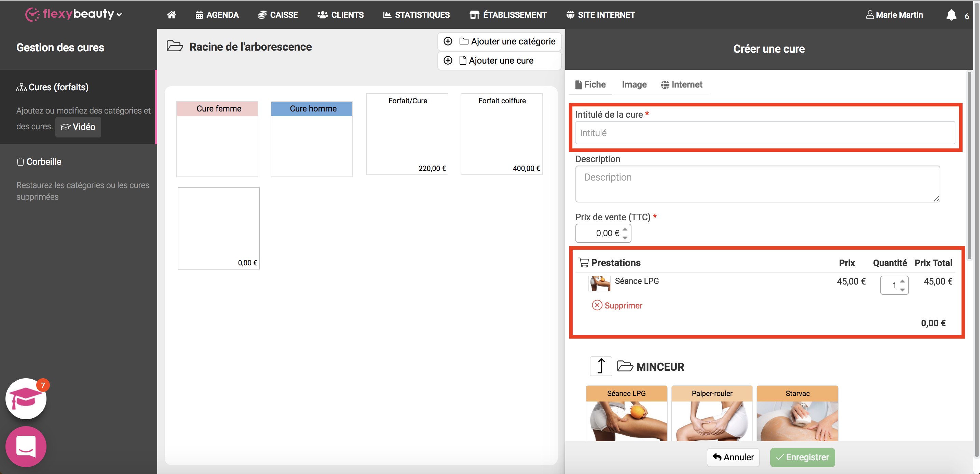
Task: Click the Séance LPG prestation thumbnail
Action: pos(600,283)
